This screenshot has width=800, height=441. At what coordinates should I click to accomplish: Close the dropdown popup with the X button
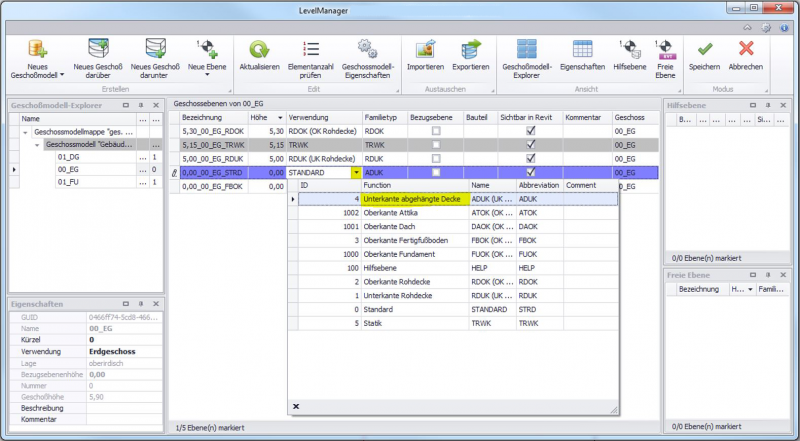[x=296, y=406]
